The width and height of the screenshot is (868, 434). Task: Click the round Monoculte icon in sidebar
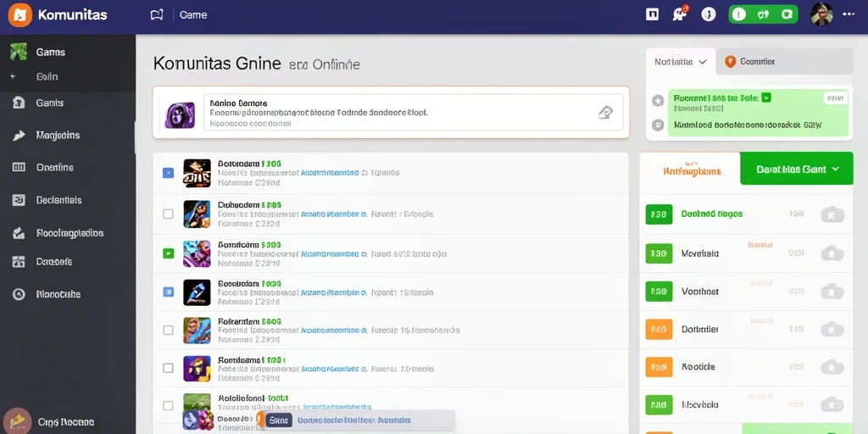click(19, 294)
